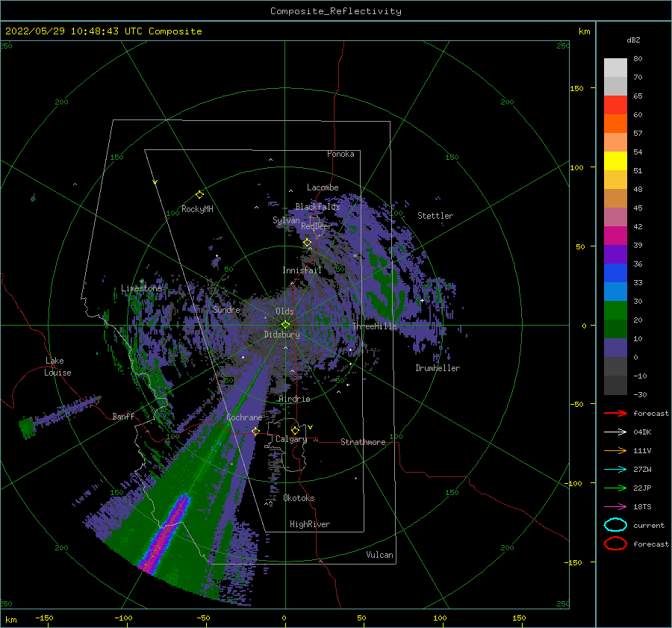Click the Didsbury map label
This screenshot has width=672, height=628.
point(281,335)
